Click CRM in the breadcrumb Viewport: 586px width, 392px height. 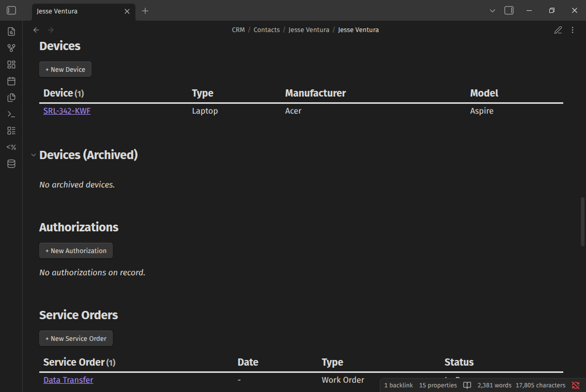[238, 30]
